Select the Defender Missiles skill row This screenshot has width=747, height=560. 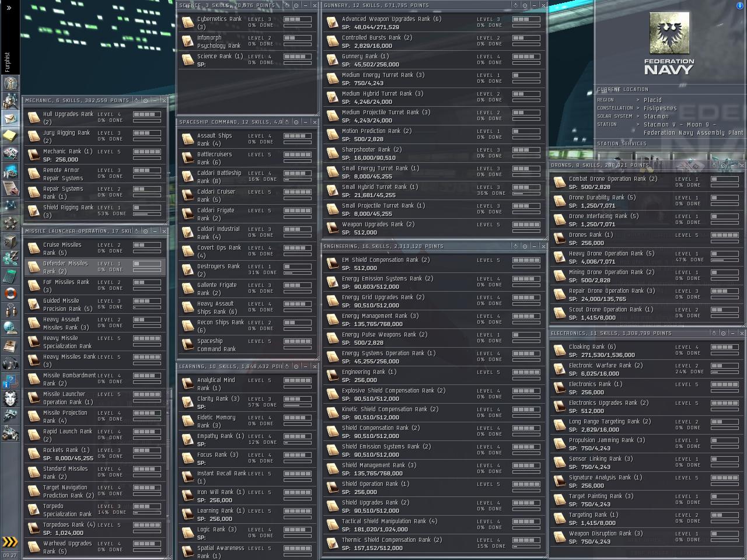(x=95, y=267)
